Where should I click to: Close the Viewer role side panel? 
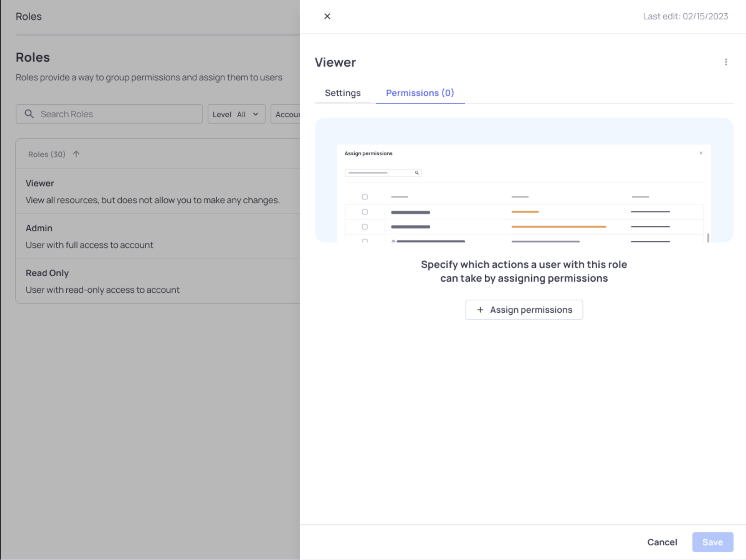(327, 16)
